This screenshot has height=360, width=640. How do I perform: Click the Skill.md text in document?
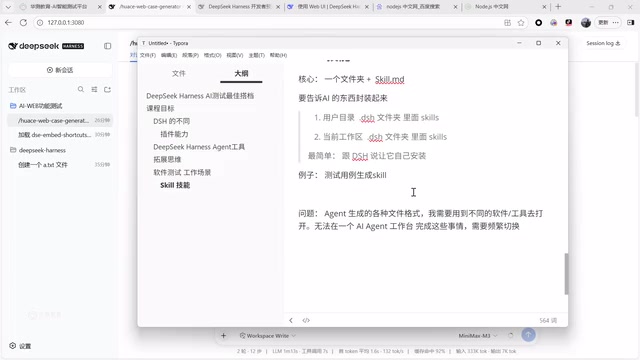pyautogui.click(x=390, y=79)
